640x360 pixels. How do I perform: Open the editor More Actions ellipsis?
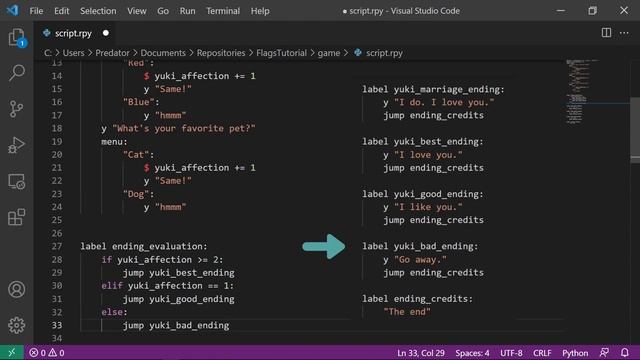(x=624, y=33)
